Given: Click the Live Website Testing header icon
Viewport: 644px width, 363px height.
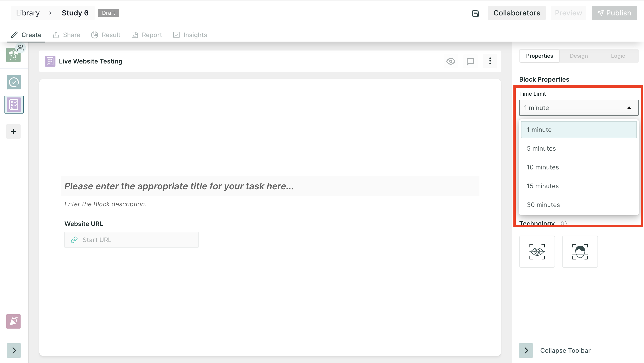Looking at the screenshot, I should 50,61.
